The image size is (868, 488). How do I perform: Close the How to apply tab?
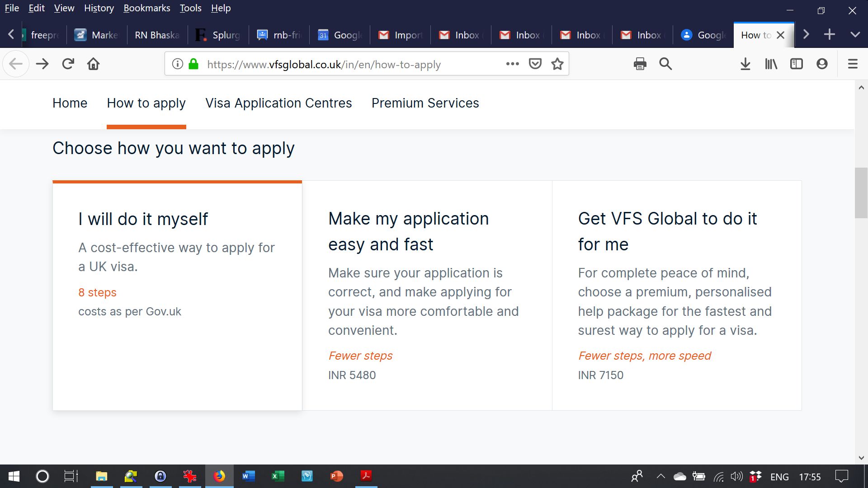pos(780,35)
